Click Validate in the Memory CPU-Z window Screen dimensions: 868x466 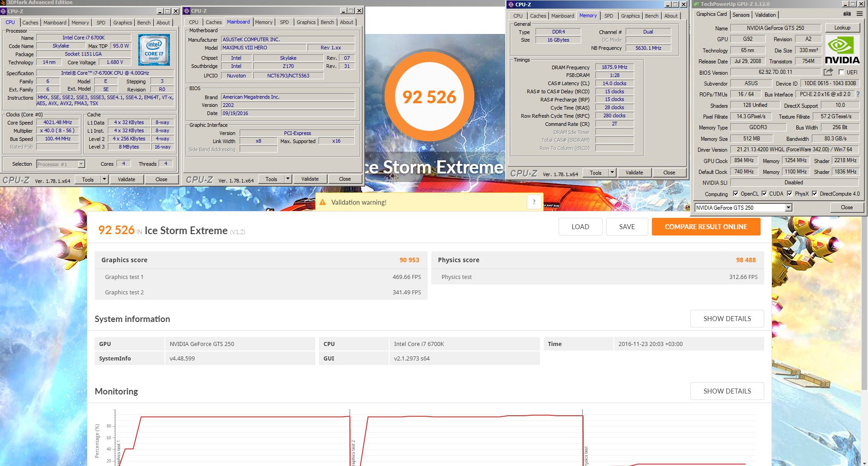pos(634,173)
